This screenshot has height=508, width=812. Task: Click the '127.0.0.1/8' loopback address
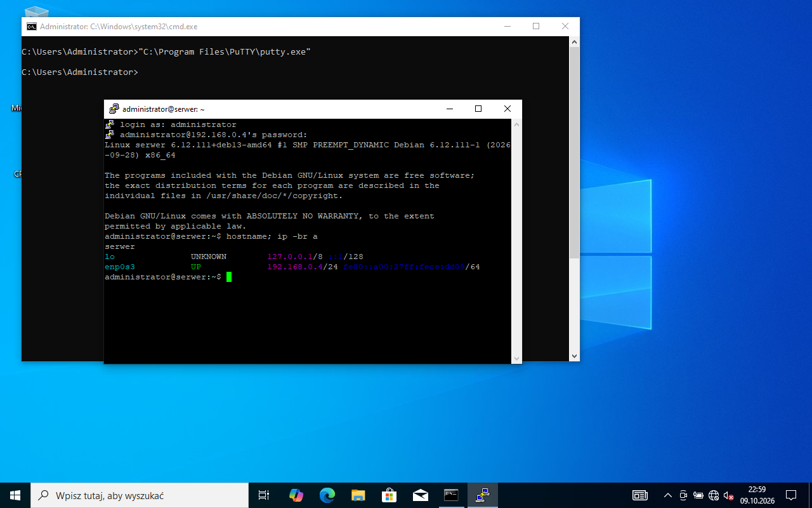295,257
